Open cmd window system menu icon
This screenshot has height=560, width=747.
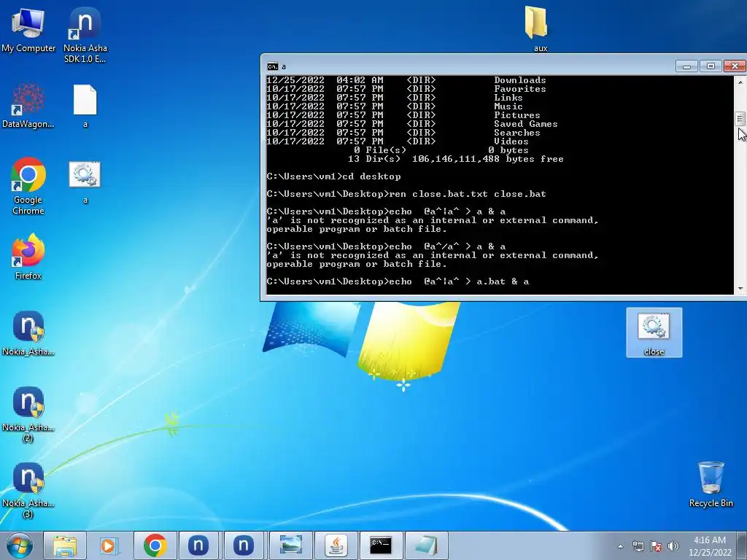[273, 66]
